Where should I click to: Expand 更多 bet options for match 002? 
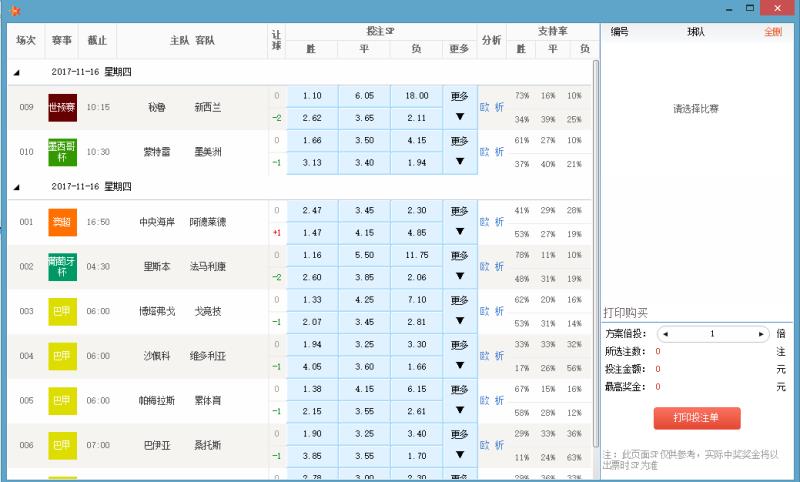pyautogui.click(x=460, y=267)
